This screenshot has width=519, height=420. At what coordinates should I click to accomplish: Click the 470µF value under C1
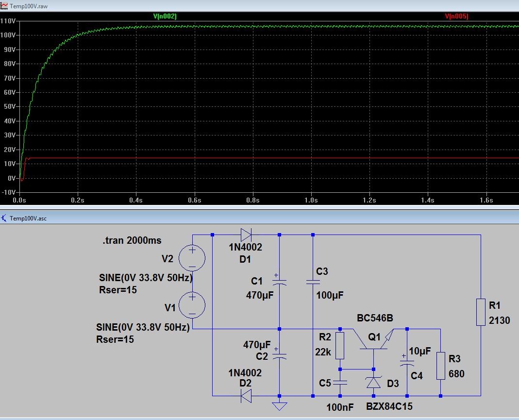pyautogui.click(x=260, y=295)
